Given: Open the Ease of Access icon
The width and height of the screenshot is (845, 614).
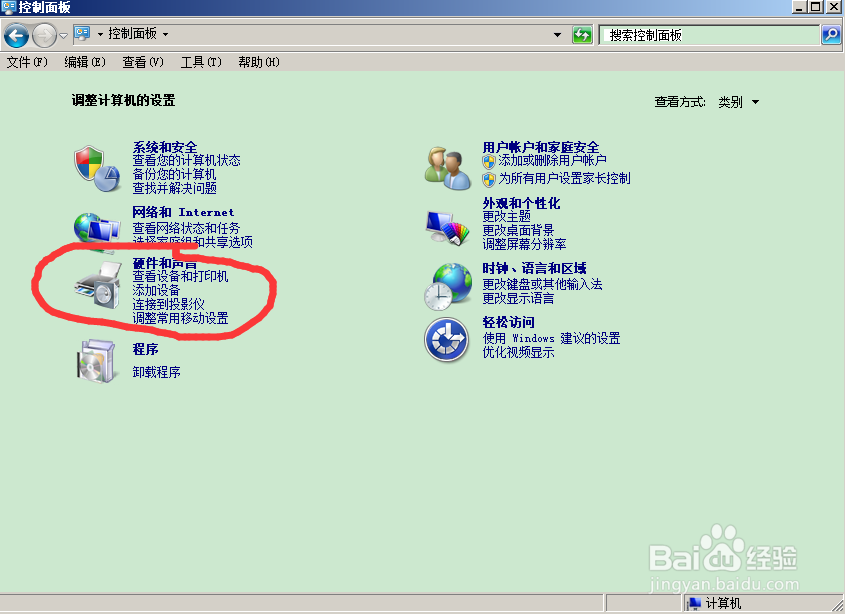Looking at the screenshot, I should click(x=446, y=340).
